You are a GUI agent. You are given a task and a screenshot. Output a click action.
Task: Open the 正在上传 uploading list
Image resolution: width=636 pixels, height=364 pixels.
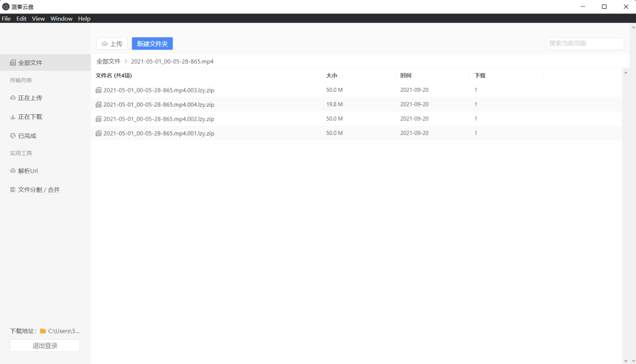coord(29,98)
